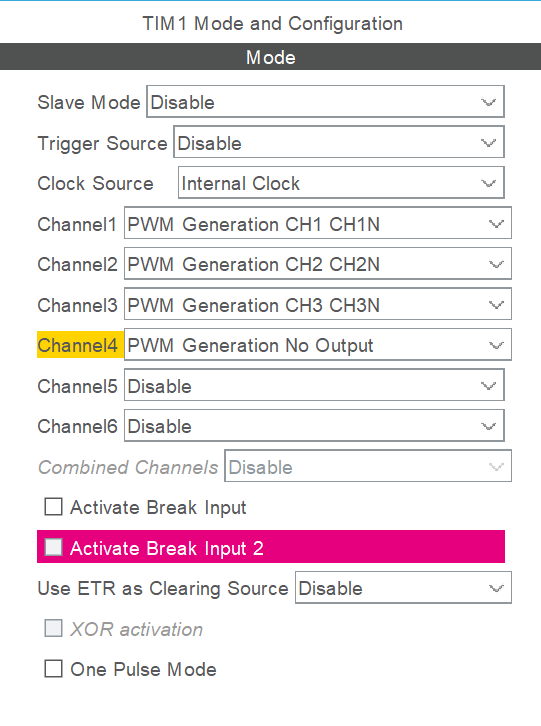Open the Clock Source Internal Clock dropdown
Screen dimensions: 541x726
pos(341,183)
